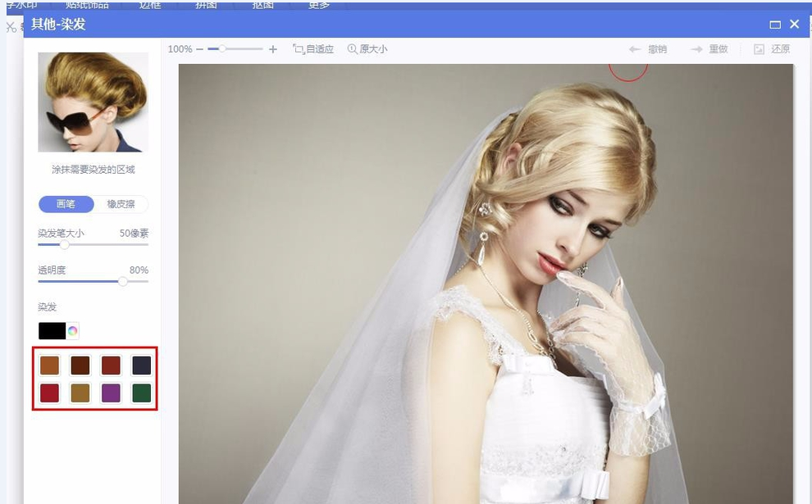The height and width of the screenshot is (504, 812).
Task: Click the 染发笔大小 brush size slider
Action: click(x=94, y=244)
